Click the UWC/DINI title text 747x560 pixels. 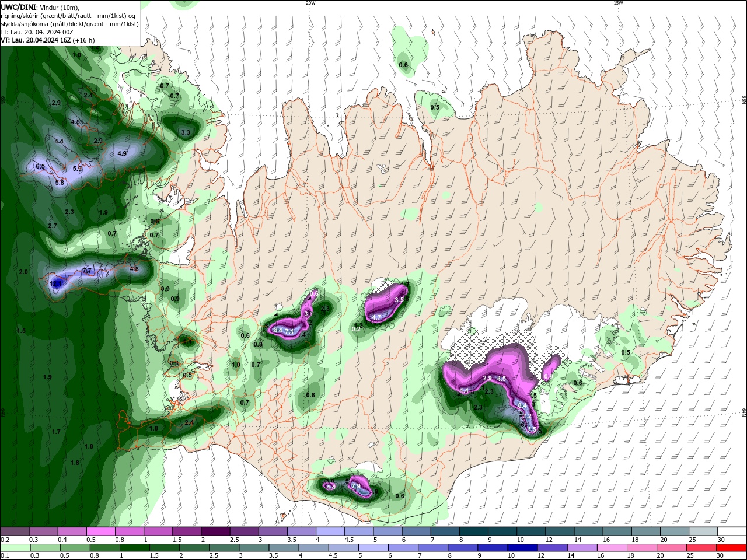pos(18,7)
